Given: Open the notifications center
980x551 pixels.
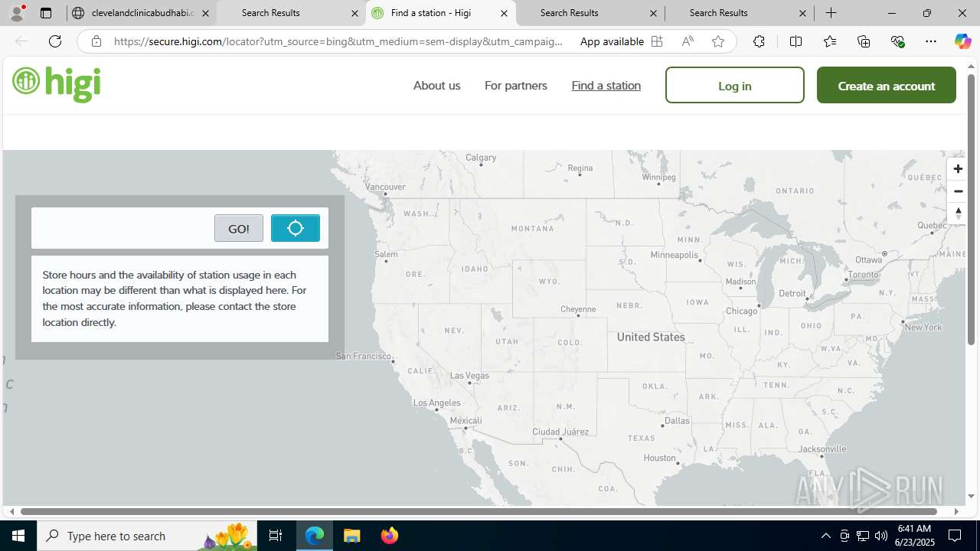Looking at the screenshot, I should (955, 536).
